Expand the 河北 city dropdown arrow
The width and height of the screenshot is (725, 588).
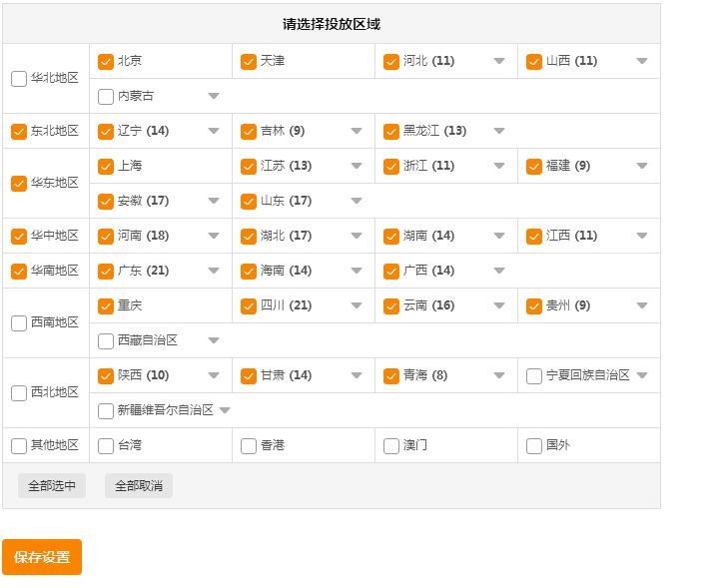pos(499,61)
